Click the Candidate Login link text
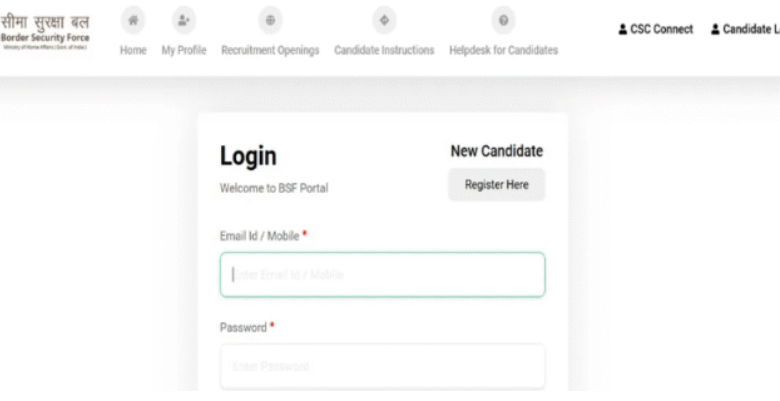780x401 pixels. point(750,30)
